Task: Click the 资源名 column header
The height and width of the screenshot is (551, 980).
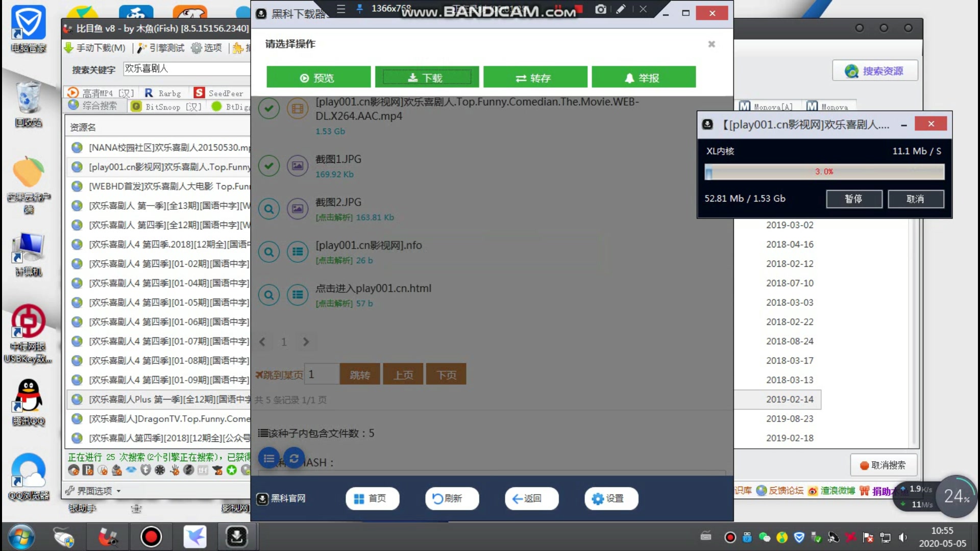Action: 83,127
